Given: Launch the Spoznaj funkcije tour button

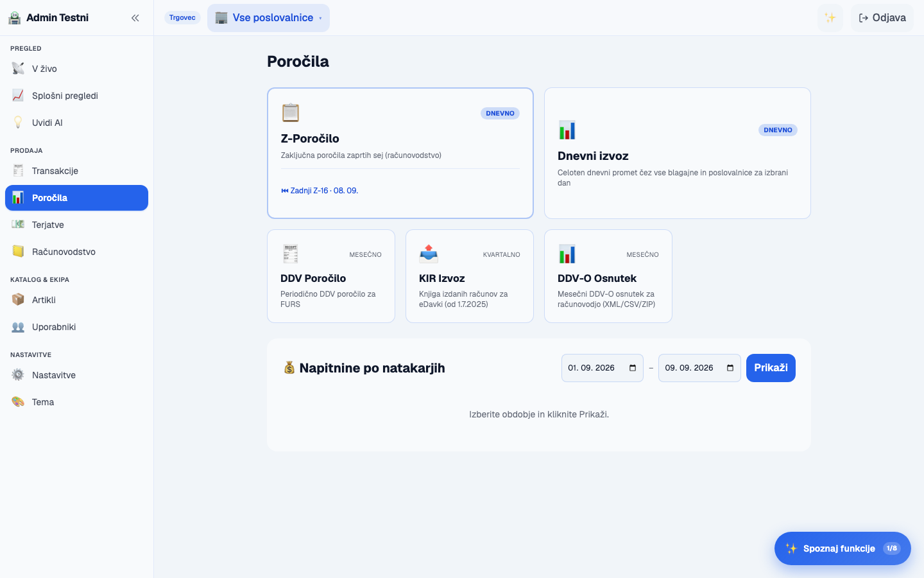Looking at the screenshot, I should click(843, 548).
